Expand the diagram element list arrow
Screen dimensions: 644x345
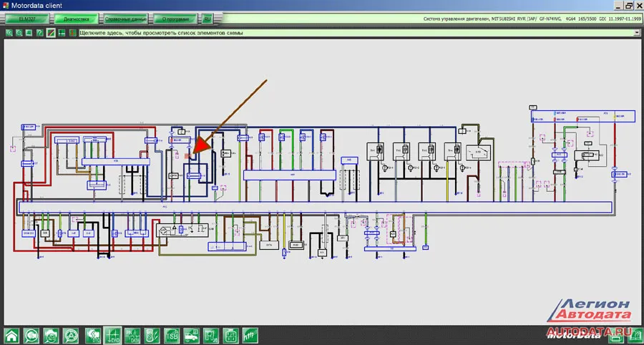click(637, 33)
